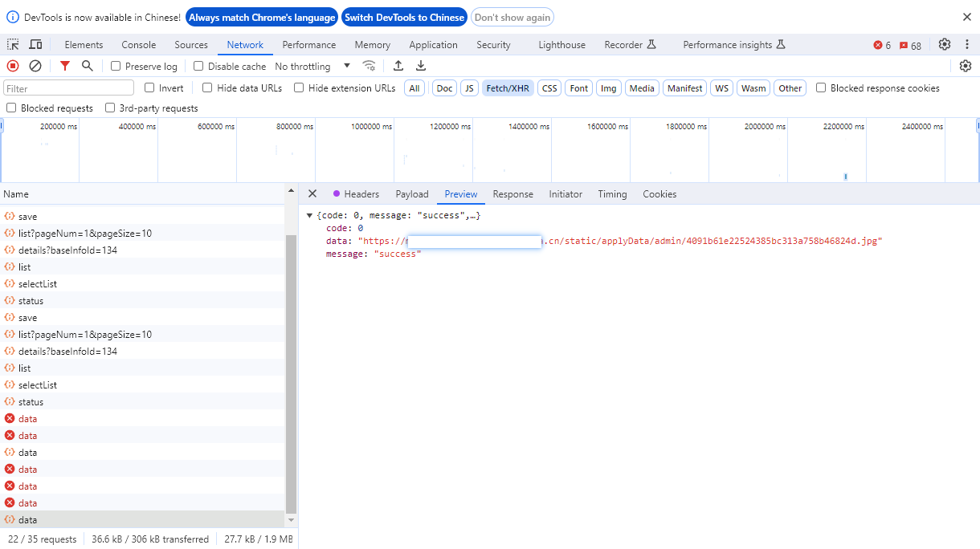The width and height of the screenshot is (980, 549).
Task: Open the Cookies tab
Action: click(x=659, y=194)
